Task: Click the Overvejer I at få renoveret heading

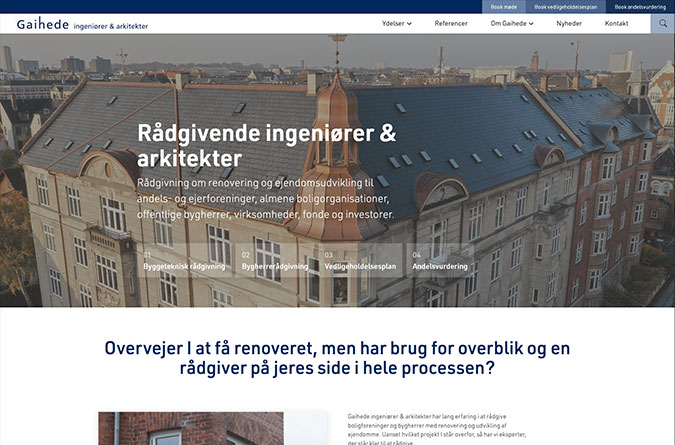Action: (337, 358)
